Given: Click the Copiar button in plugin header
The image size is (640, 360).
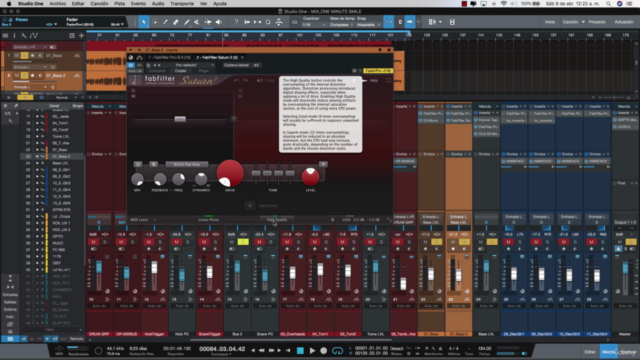Looking at the screenshot, I should click(180, 71).
